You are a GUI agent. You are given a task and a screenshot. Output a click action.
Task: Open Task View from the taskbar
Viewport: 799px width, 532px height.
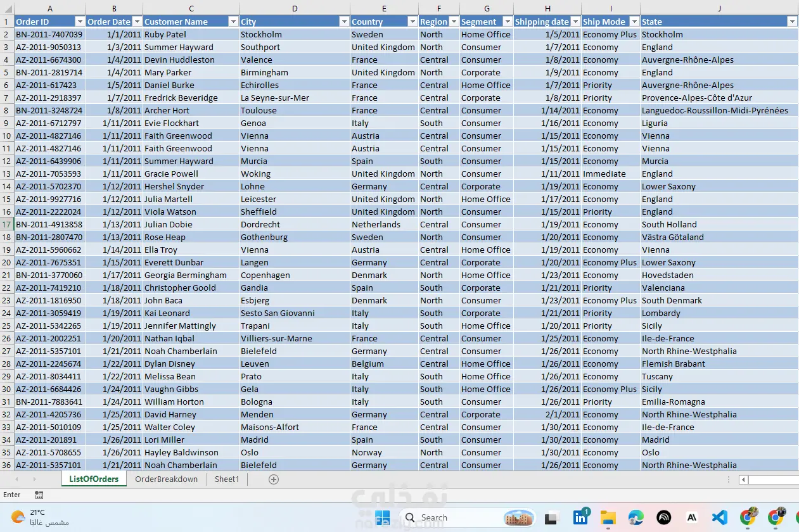[x=553, y=517]
